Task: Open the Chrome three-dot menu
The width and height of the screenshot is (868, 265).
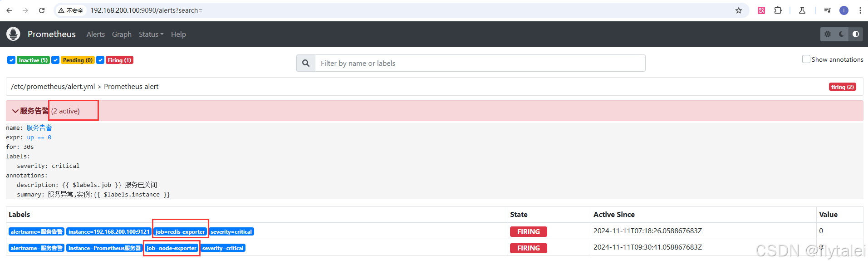Action: [x=860, y=10]
